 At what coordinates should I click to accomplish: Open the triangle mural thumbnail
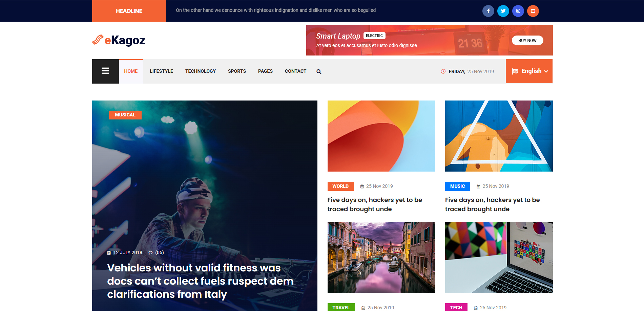coord(499,136)
